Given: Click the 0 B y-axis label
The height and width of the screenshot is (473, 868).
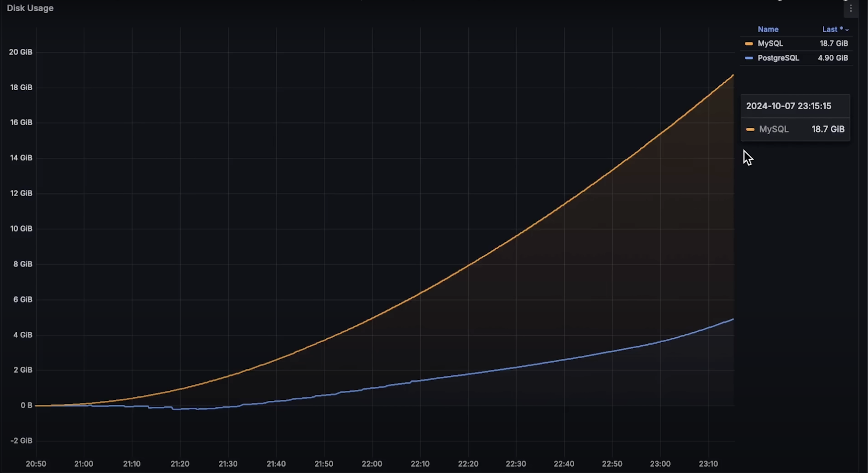Looking at the screenshot, I should coord(26,405).
